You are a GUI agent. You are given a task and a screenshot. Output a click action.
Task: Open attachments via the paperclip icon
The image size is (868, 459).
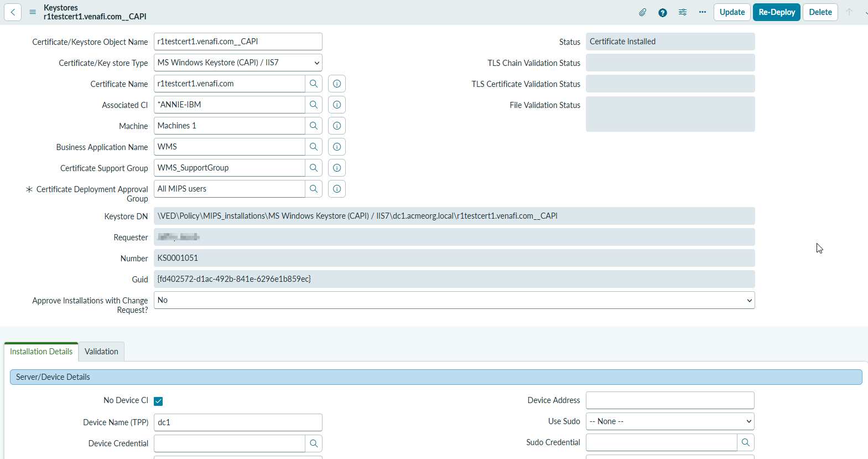[x=642, y=12]
